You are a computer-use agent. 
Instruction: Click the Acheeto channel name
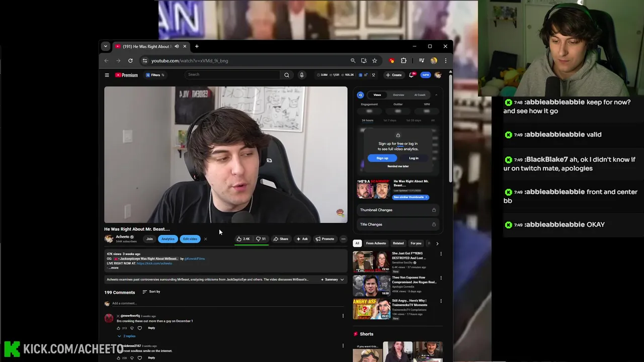tap(123, 237)
